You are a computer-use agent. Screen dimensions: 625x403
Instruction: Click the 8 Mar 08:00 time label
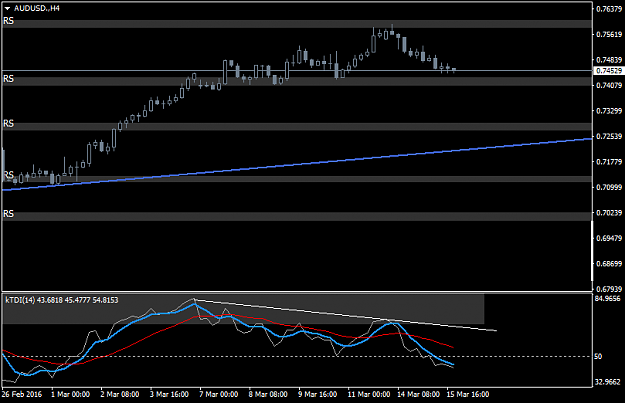point(268,394)
